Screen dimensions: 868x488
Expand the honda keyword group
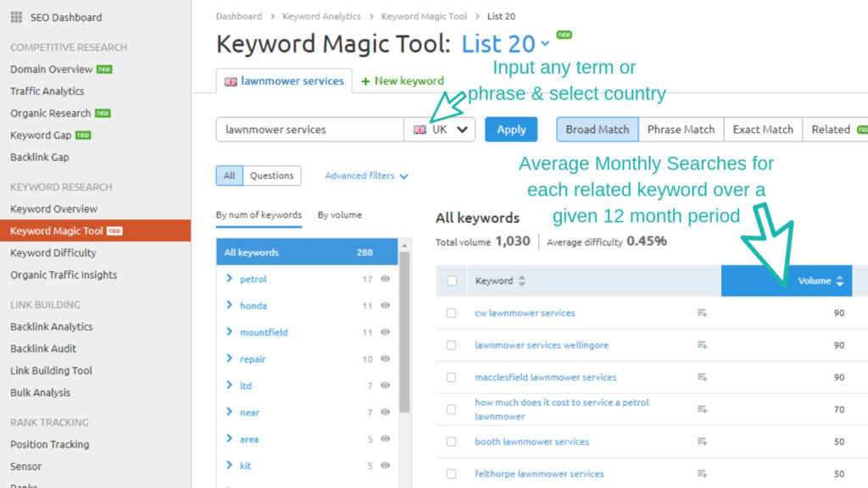(x=229, y=305)
